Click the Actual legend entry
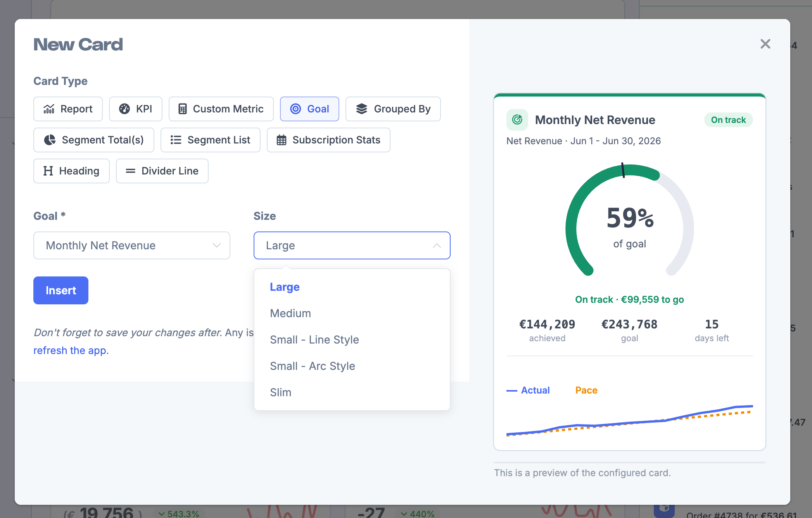Image resolution: width=812 pixels, height=518 pixels. (528, 390)
